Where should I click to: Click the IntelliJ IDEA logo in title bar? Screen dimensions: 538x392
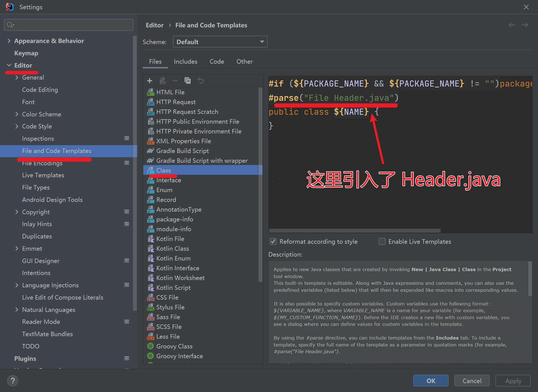pyautogui.click(x=9, y=7)
